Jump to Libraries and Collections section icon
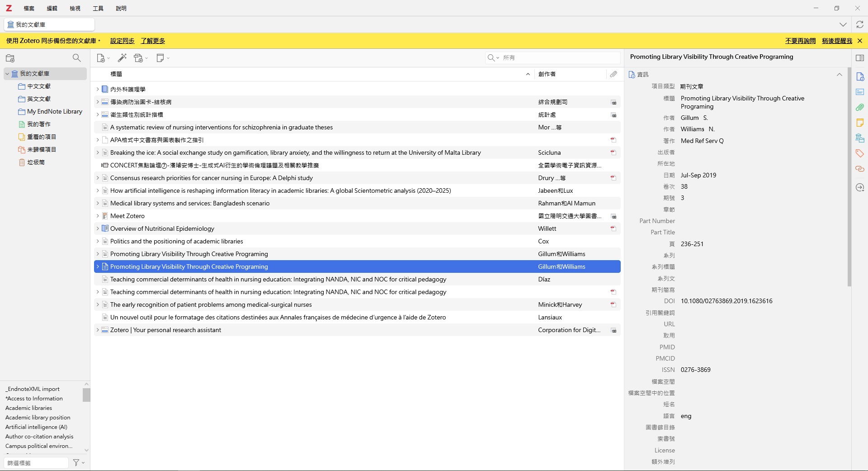Screen dimensions: 868x471 [x=860, y=138]
